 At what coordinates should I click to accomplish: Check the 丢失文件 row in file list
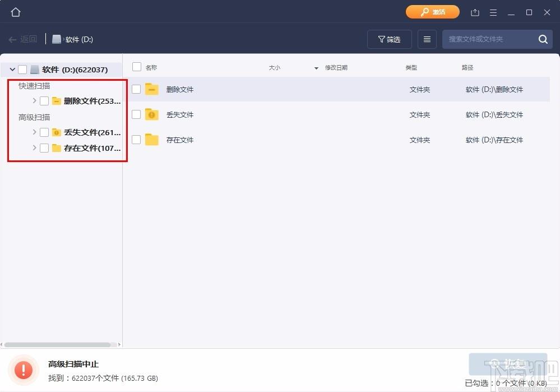pyautogui.click(x=136, y=114)
